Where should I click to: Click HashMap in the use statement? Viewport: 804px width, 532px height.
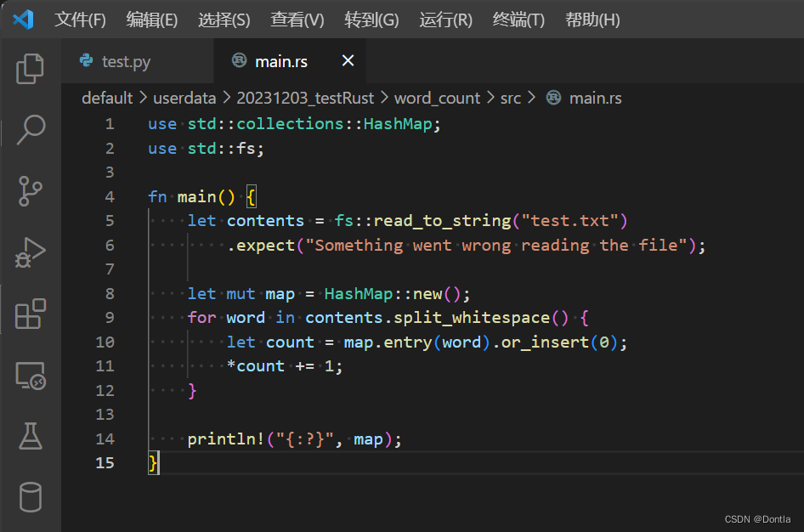tap(398, 124)
